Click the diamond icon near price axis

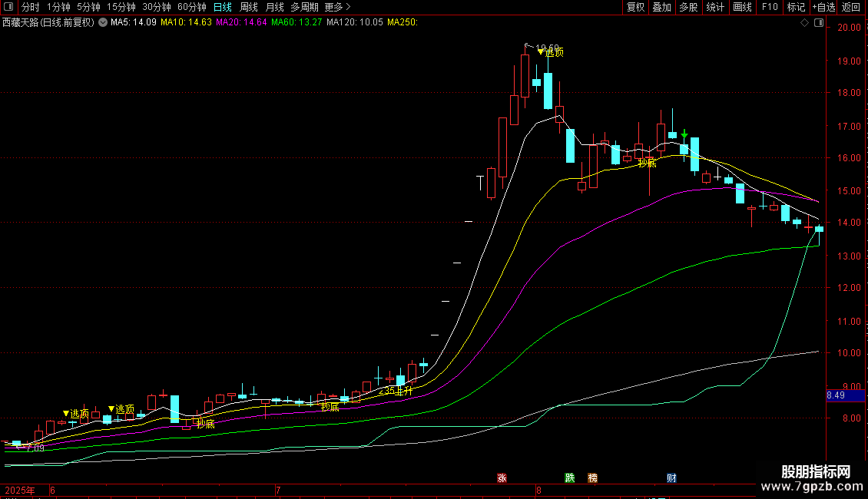pyautogui.click(x=804, y=23)
